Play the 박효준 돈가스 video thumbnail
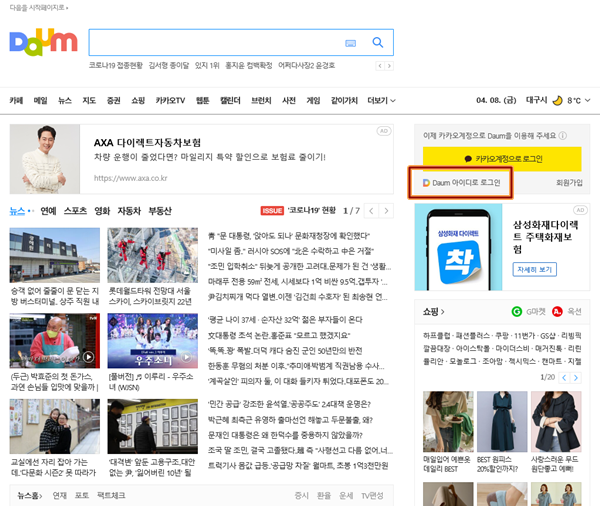The image size is (600, 506). click(x=55, y=341)
